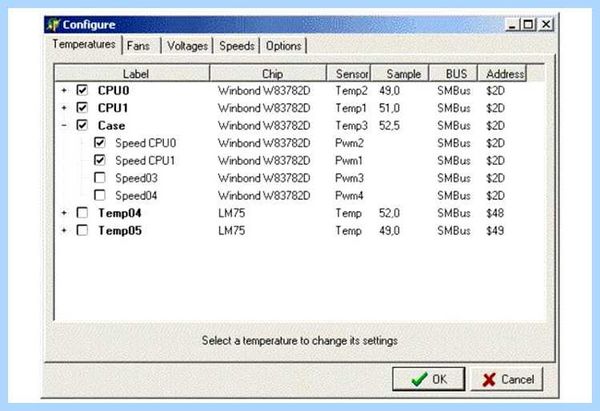This screenshot has height=411, width=600.
Task: Select the Speed03 item
Action: pos(137,178)
